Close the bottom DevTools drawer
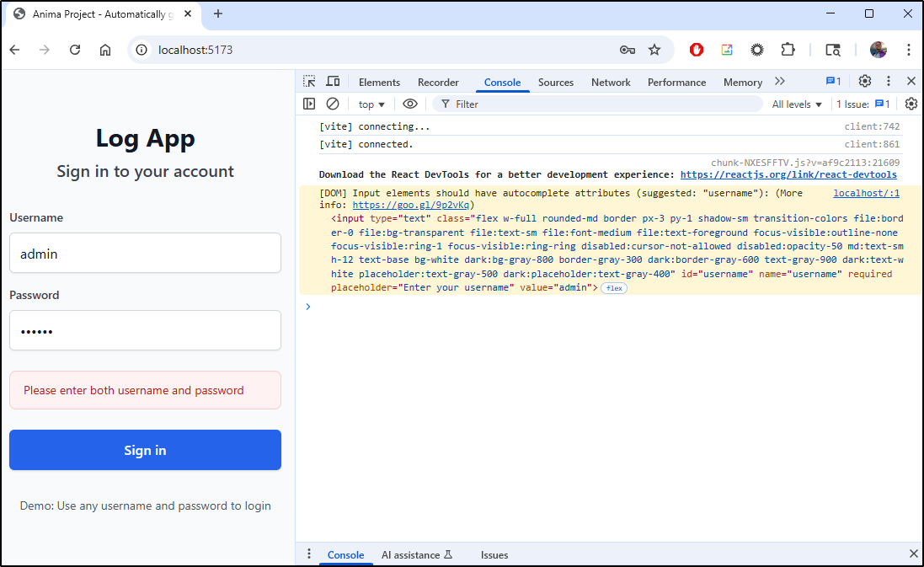The width and height of the screenshot is (924, 567). (913, 554)
